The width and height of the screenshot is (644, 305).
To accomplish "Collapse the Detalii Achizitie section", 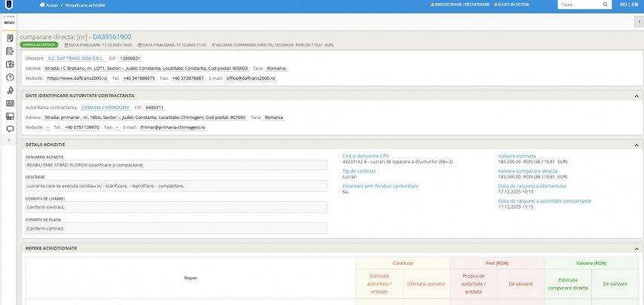I will coord(636,144).
